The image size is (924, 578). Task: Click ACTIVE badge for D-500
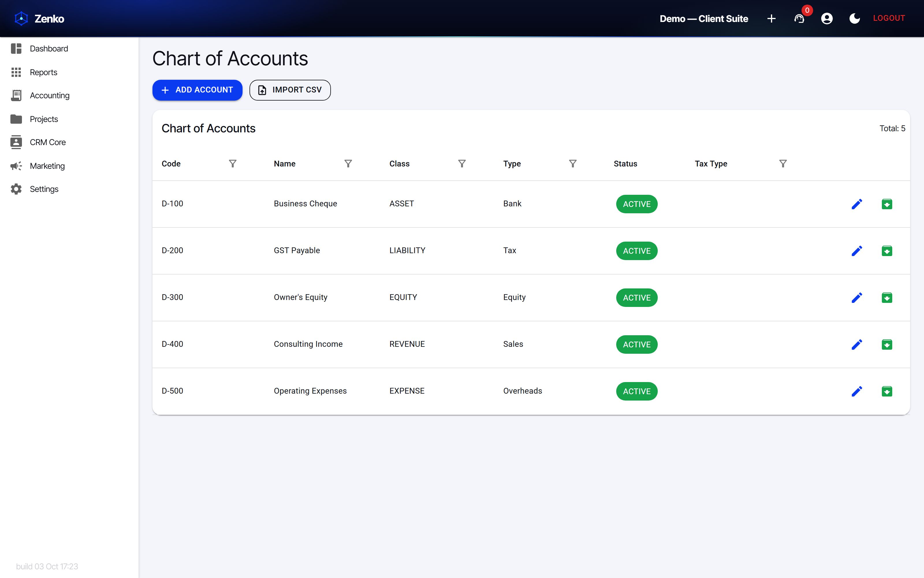coord(636,391)
